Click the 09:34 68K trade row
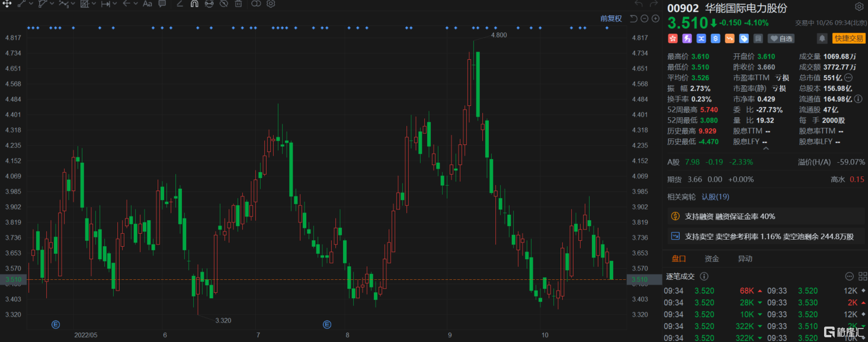 tap(713, 291)
